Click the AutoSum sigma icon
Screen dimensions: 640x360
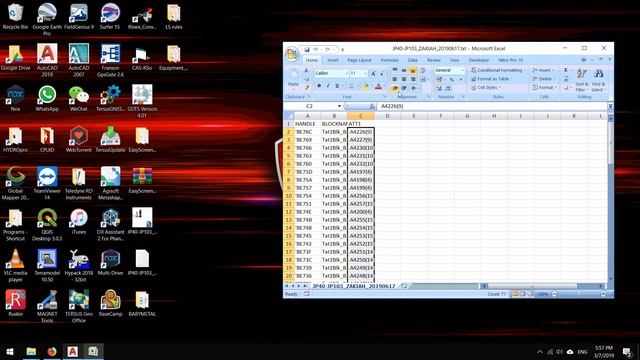[566, 70]
